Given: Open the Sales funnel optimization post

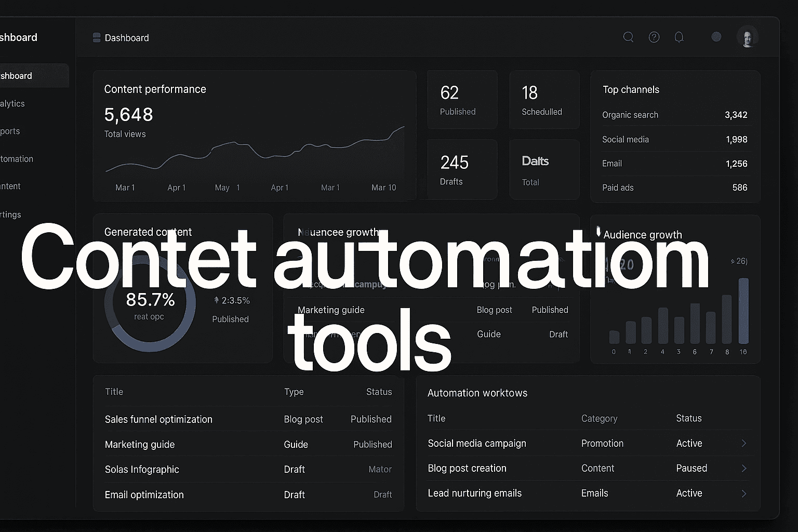Looking at the screenshot, I should [158, 419].
